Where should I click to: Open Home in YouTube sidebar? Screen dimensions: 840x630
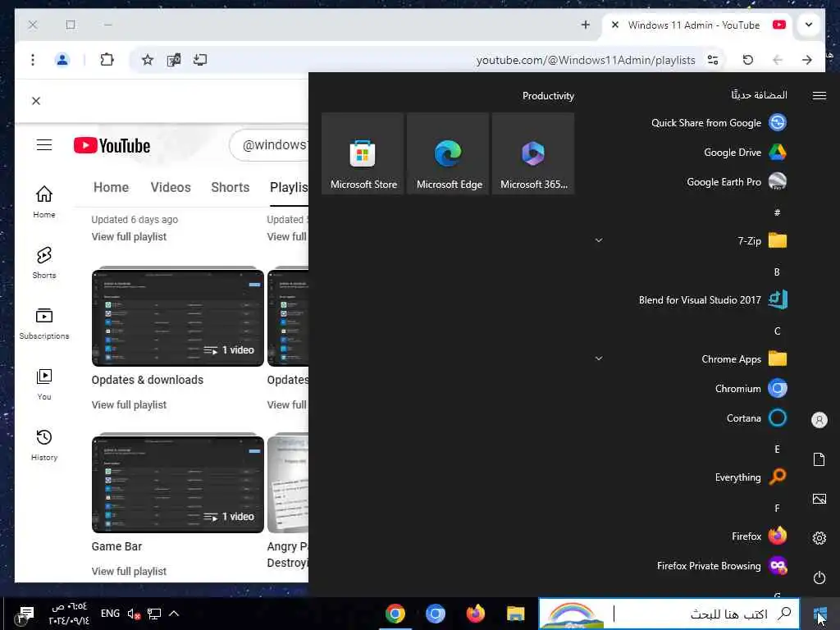tap(44, 203)
